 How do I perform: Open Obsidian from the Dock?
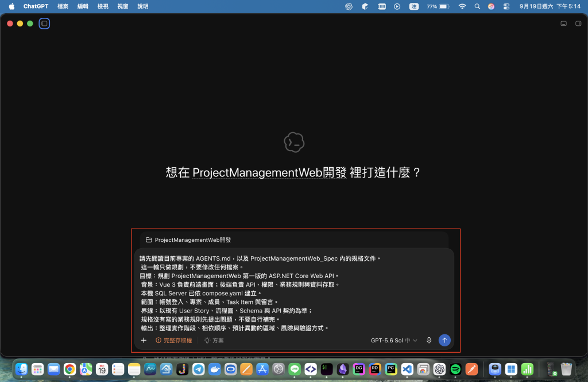[x=343, y=369]
